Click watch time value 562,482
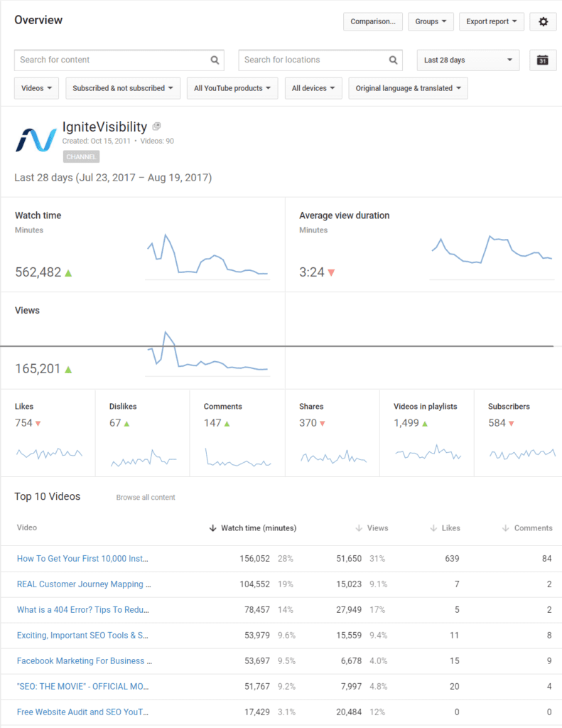This screenshot has width=562, height=728. coord(38,272)
